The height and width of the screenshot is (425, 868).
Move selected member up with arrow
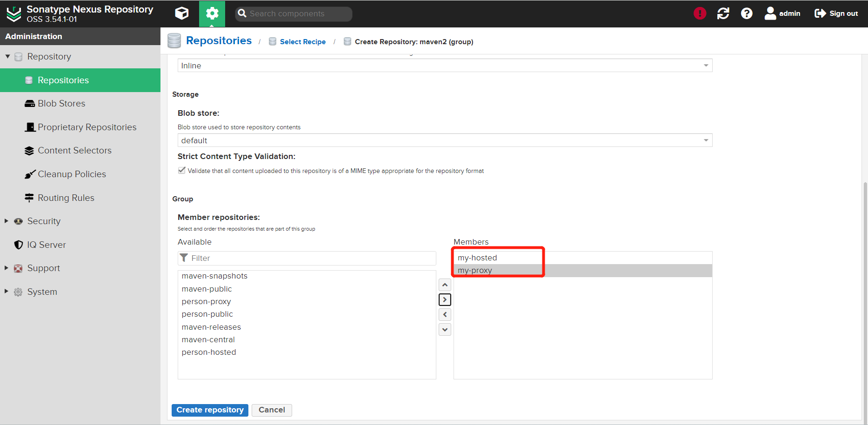click(445, 285)
